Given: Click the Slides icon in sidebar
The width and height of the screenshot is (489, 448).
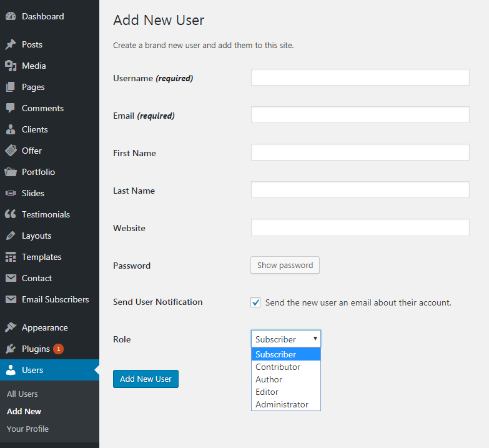Looking at the screenshot, I should 11,193.
